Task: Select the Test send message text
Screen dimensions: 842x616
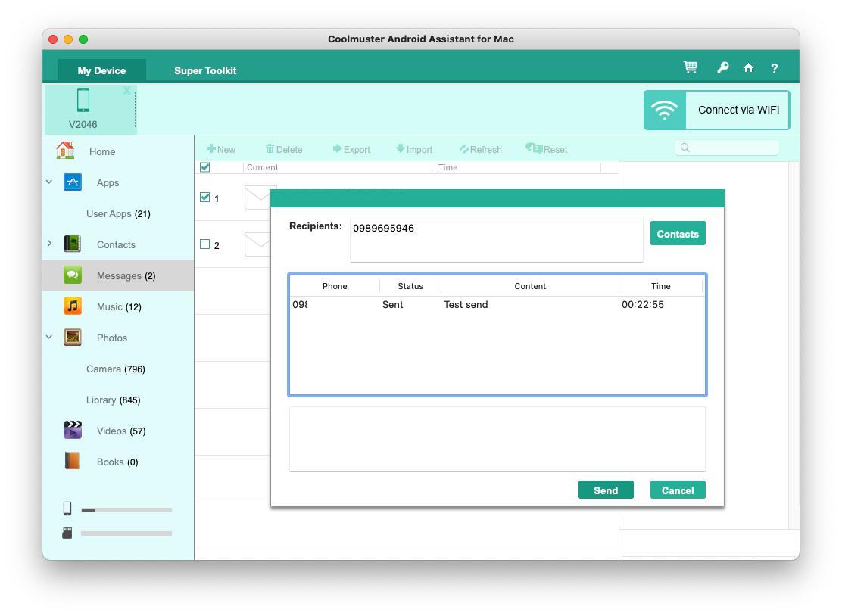Action: pos(466,304)
